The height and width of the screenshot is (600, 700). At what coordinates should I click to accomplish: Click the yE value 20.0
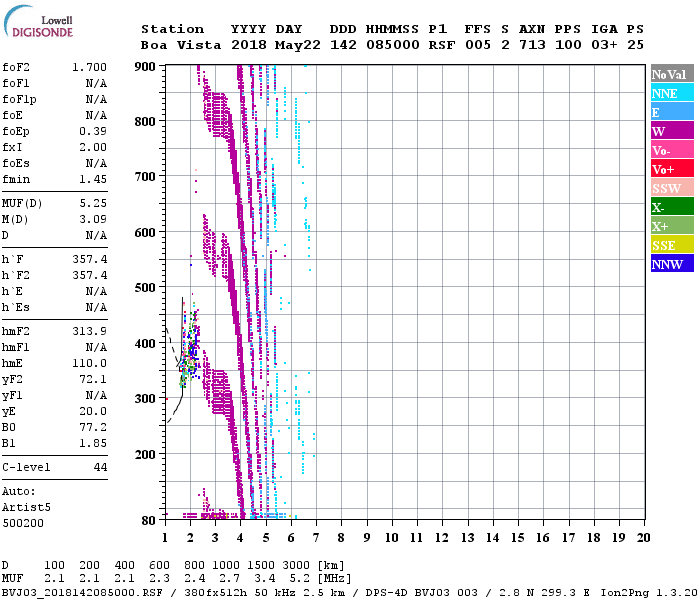tap(93, 412)
